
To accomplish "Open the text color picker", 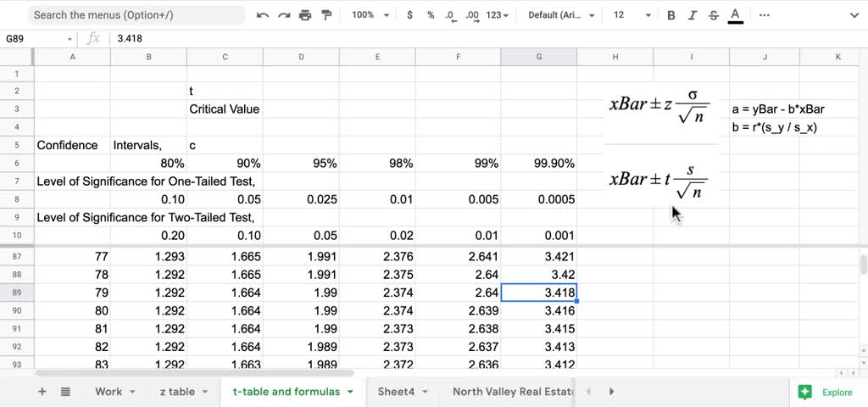I will 735,15.
